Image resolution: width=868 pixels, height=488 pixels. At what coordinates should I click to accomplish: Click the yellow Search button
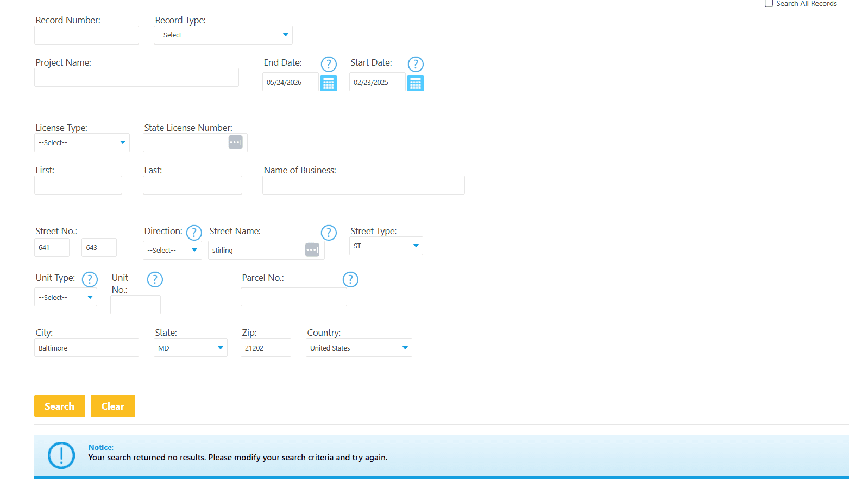click(60, 406)
